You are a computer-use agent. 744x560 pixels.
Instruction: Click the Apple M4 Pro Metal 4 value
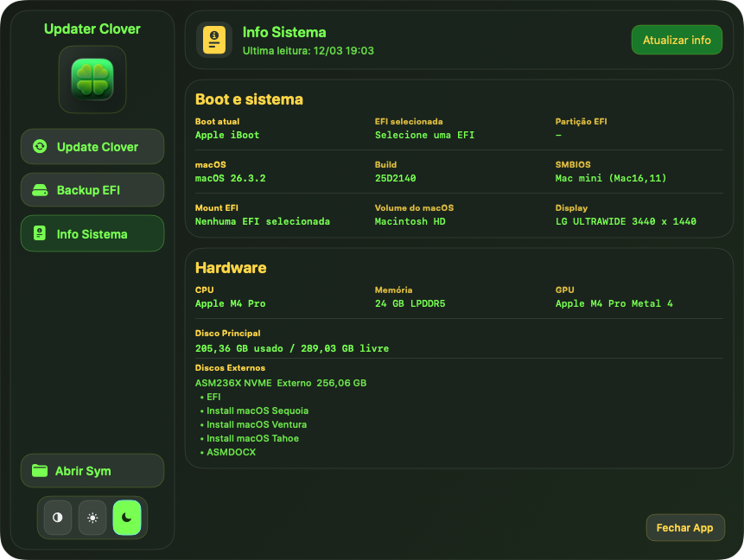[x=614, y=303]
